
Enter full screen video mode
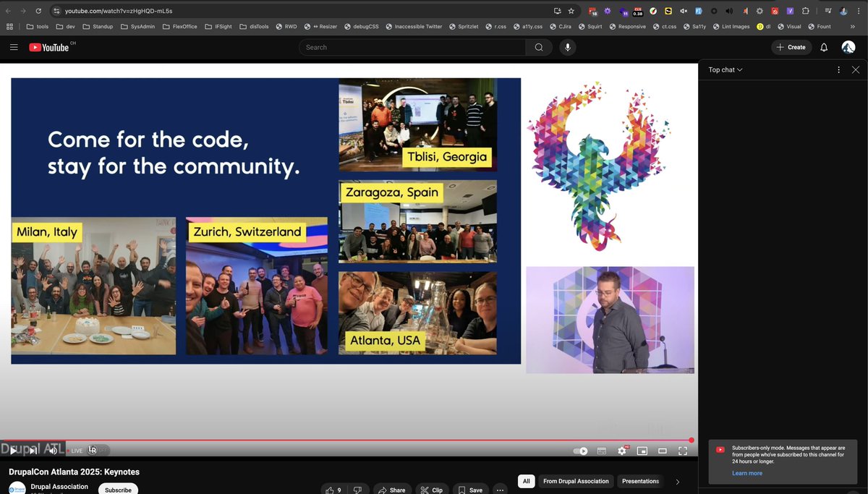(682, 451)
